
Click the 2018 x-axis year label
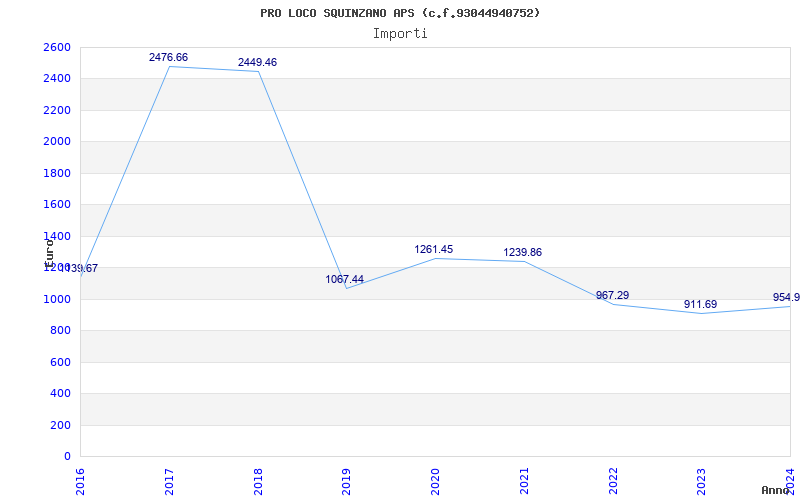[258, 481]
